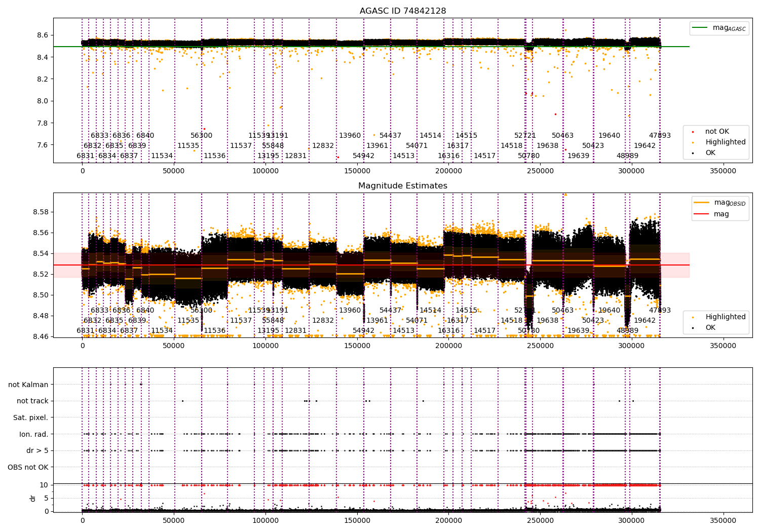Click OBSID label '19638' in the middle plot

coord(548,321)
